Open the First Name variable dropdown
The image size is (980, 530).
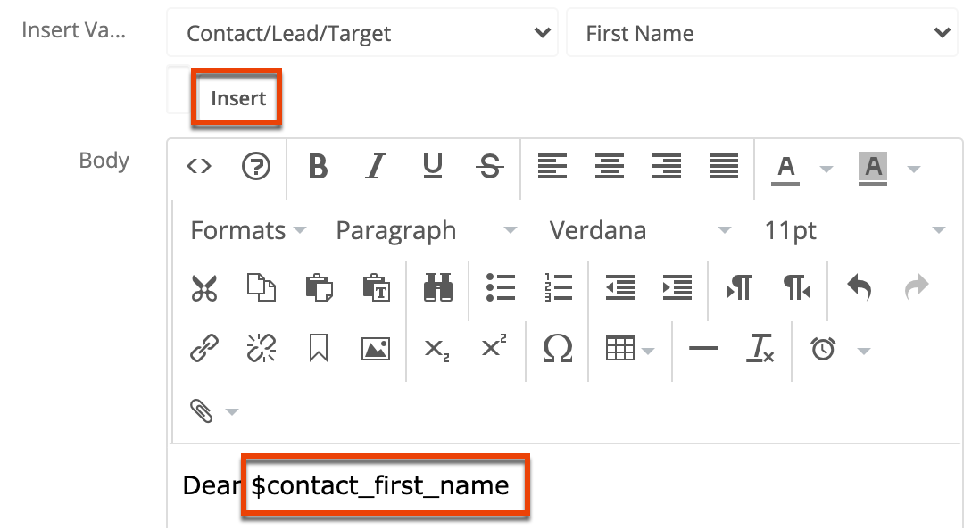763,33
